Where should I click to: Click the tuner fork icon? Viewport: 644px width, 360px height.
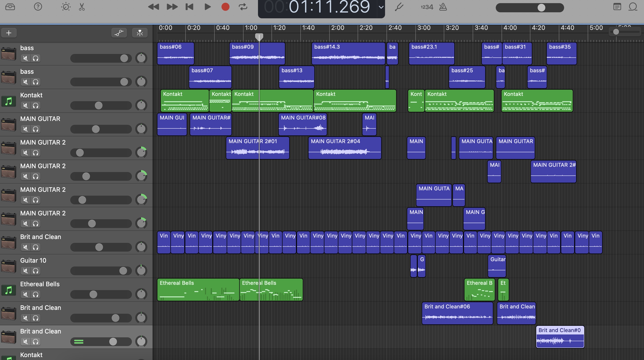pyautogui.click(x=399, y=7)
